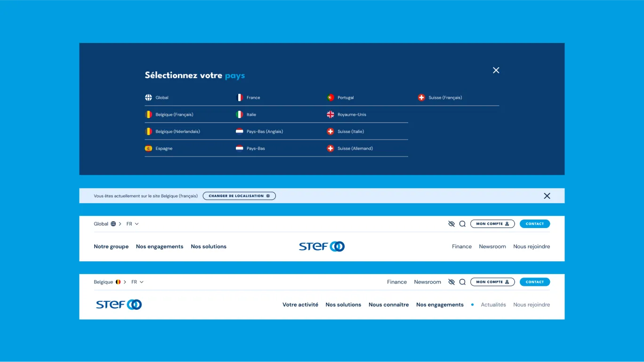Image resolution: width=644 pixels, height=362 pixels.
Task: Pick the Suisse (Allemand) flag icon
Action: pos(330,149)
